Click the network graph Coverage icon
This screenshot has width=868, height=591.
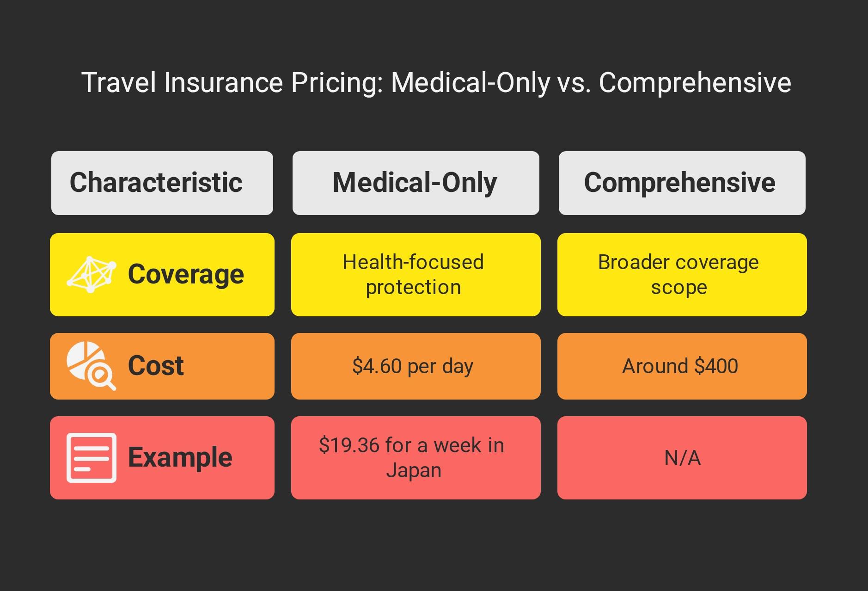92,275
